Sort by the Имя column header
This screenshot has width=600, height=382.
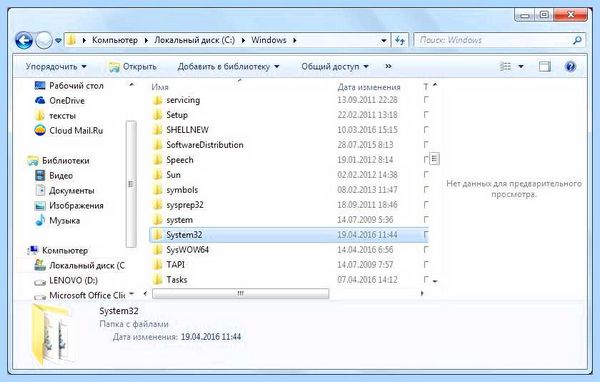point(160,87)
